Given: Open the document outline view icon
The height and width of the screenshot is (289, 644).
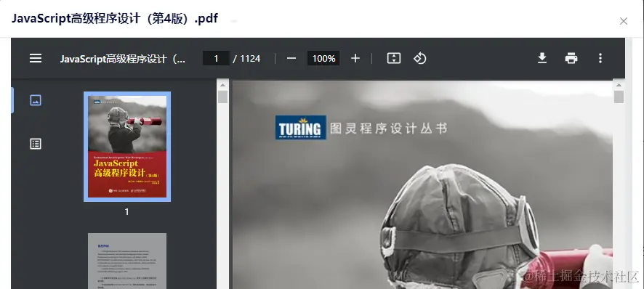Looking at the screenshot, I should coord(36,144).
